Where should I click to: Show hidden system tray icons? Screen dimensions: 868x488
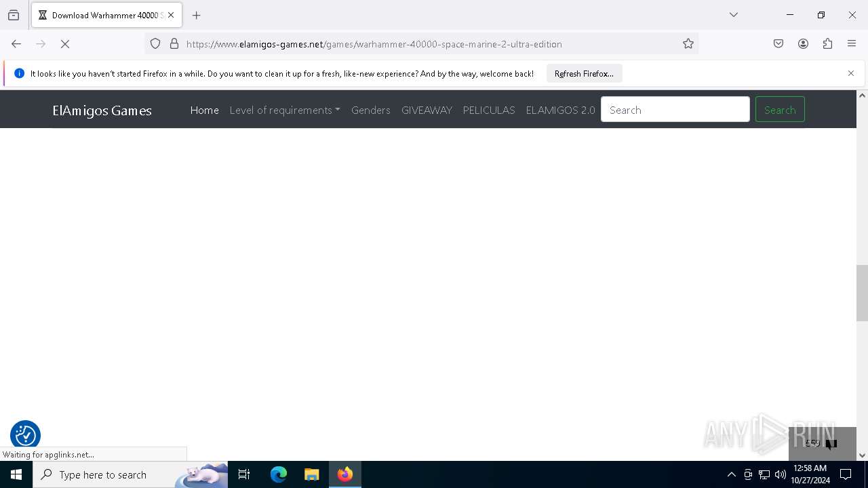[x=731, y=474]
